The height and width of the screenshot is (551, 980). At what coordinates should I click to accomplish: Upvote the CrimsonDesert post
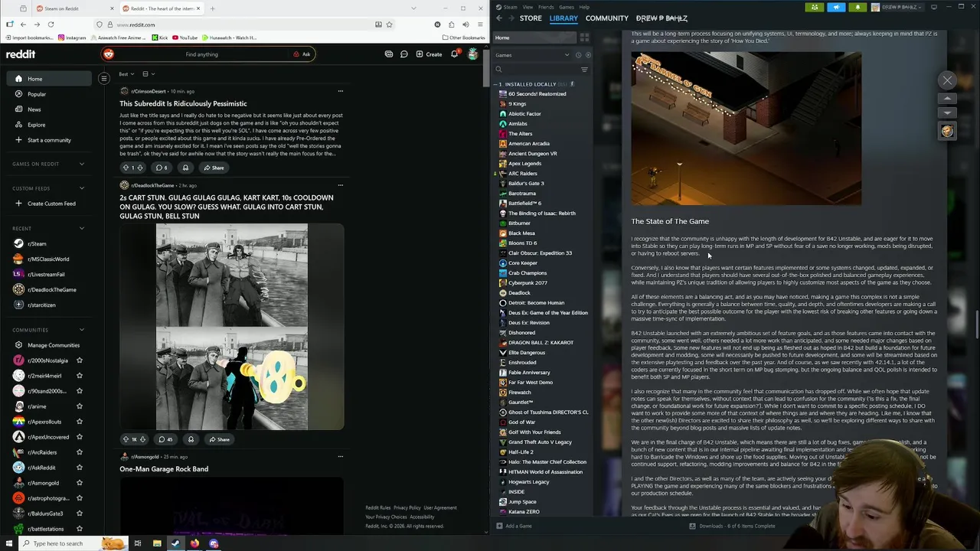(x=126, y=168)
